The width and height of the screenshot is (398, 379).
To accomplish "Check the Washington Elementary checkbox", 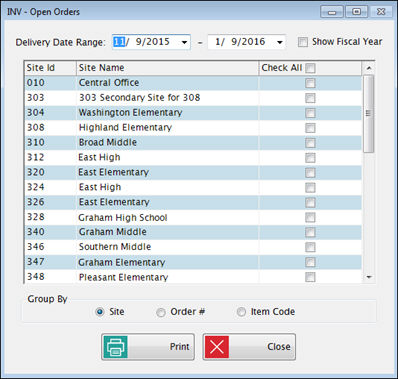I will point(310,113).
